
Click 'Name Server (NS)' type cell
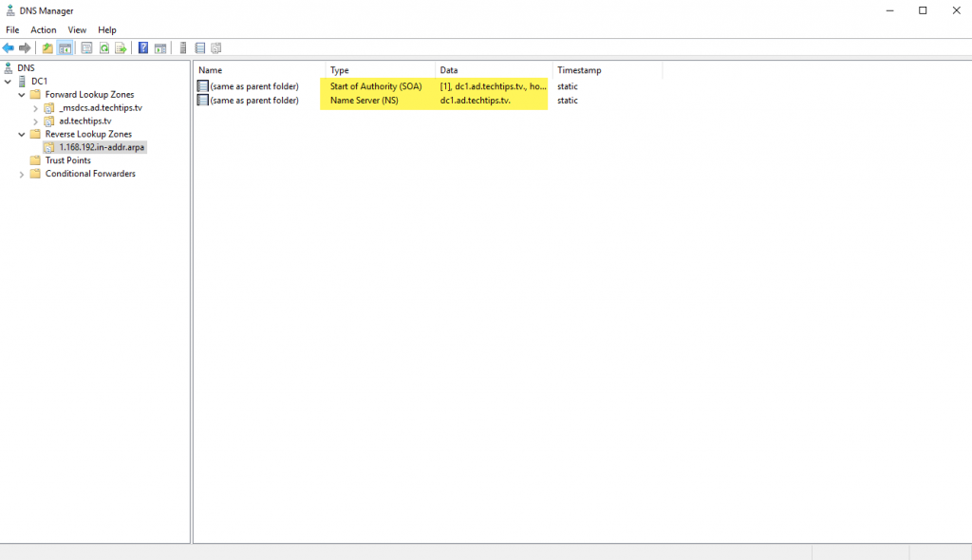364,100
